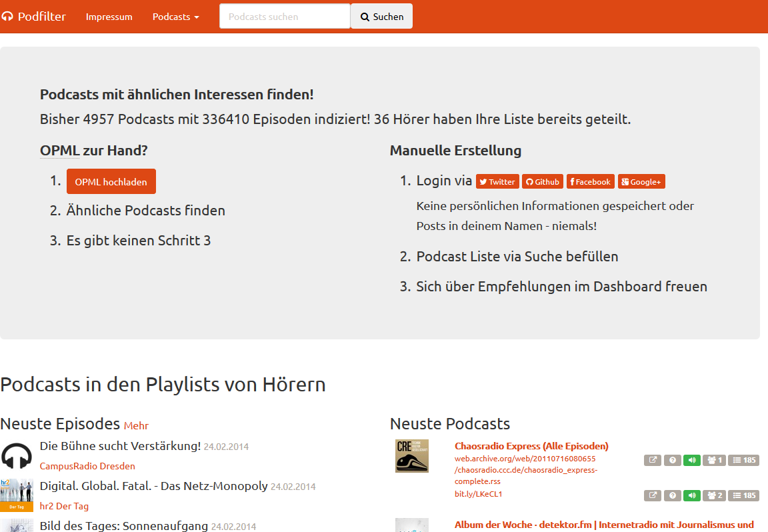Click green speaker icon in web.archive.org feed row
Screen dimensions: 768x532
tap(692, 460)
